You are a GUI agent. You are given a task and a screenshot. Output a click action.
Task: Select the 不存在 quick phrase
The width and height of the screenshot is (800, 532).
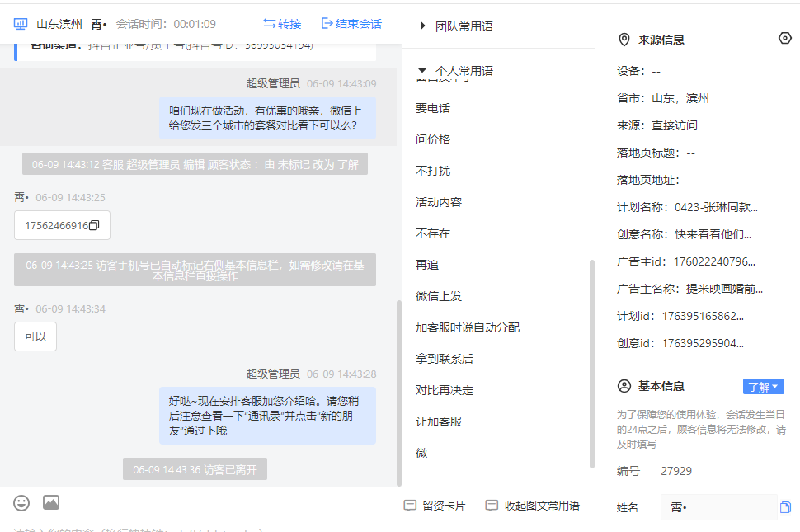(x=433, y=233)
